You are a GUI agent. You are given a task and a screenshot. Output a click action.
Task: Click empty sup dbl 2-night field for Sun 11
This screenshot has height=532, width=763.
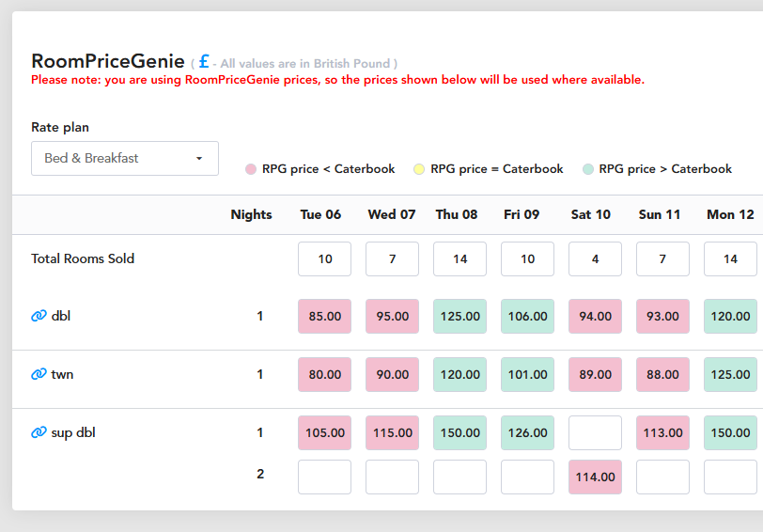point(662,477)
